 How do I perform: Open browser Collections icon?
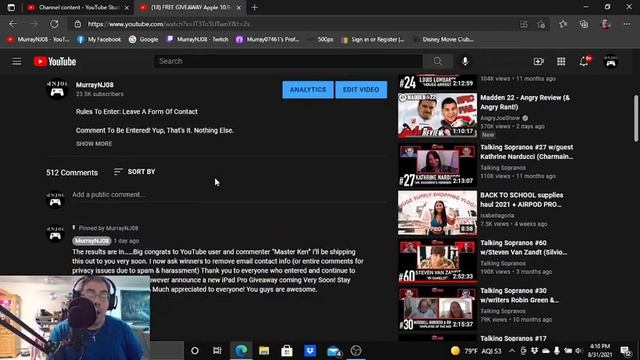click(x=584, y=24)
